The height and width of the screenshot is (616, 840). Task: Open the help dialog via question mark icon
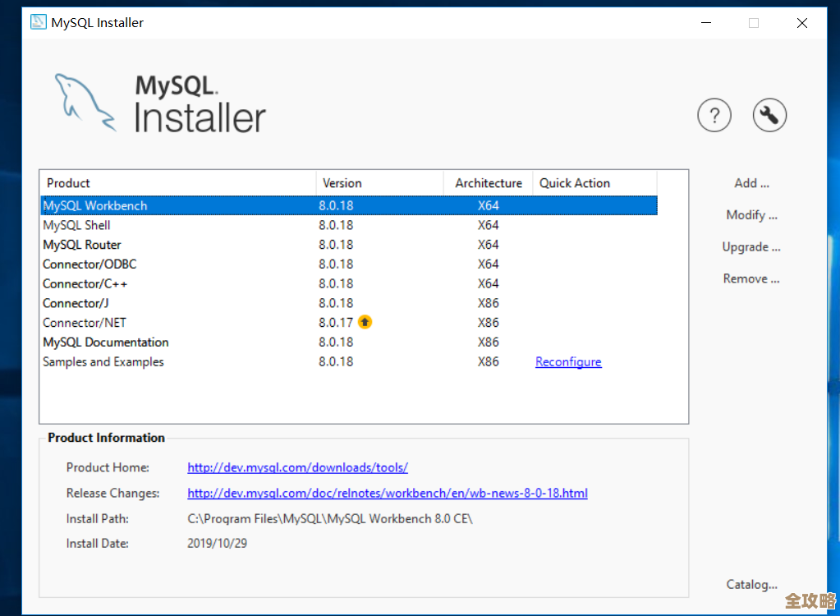[x=714, y=115]
